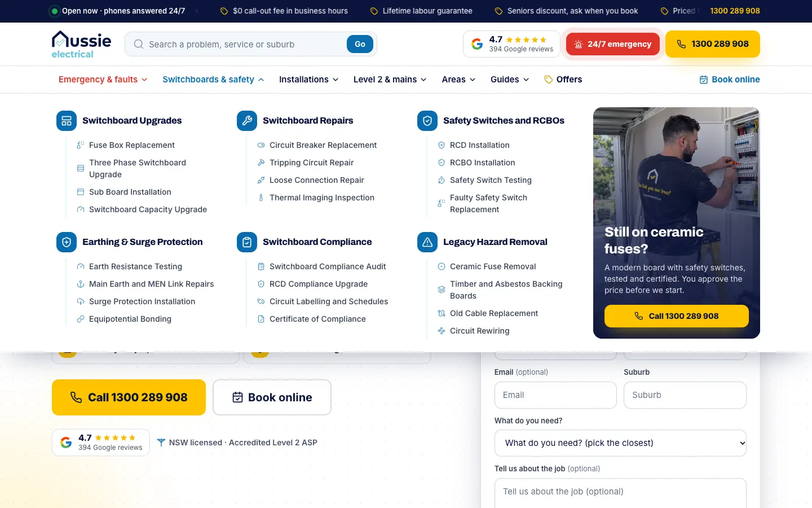Click the Switchboard Upgrades category icon

click(67, 121)
